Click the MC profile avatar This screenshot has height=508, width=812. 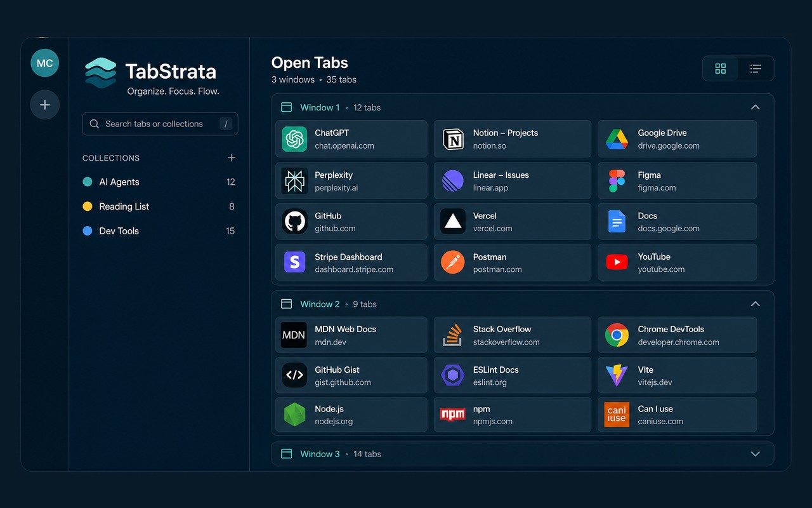pos(45,63)
